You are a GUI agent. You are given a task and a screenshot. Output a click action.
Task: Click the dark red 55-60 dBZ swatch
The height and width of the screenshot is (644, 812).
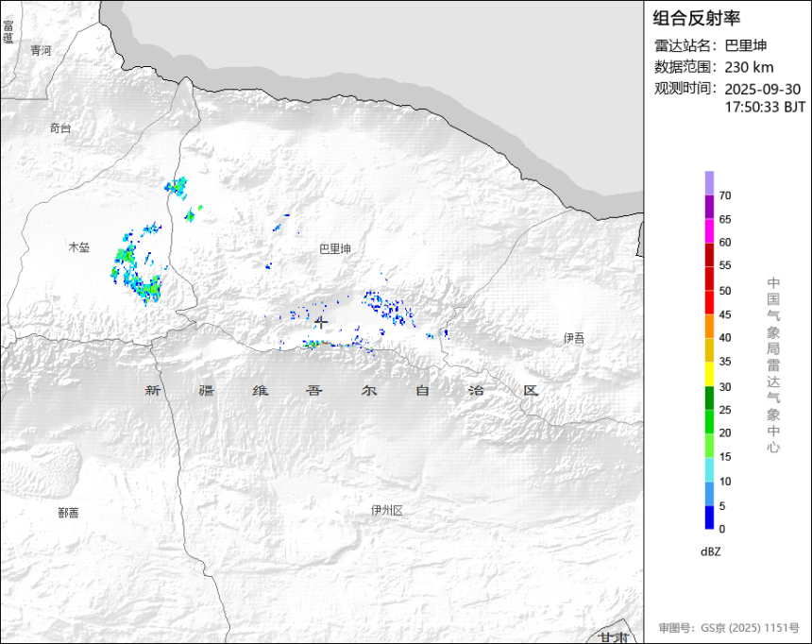click(x=709, y=254)
